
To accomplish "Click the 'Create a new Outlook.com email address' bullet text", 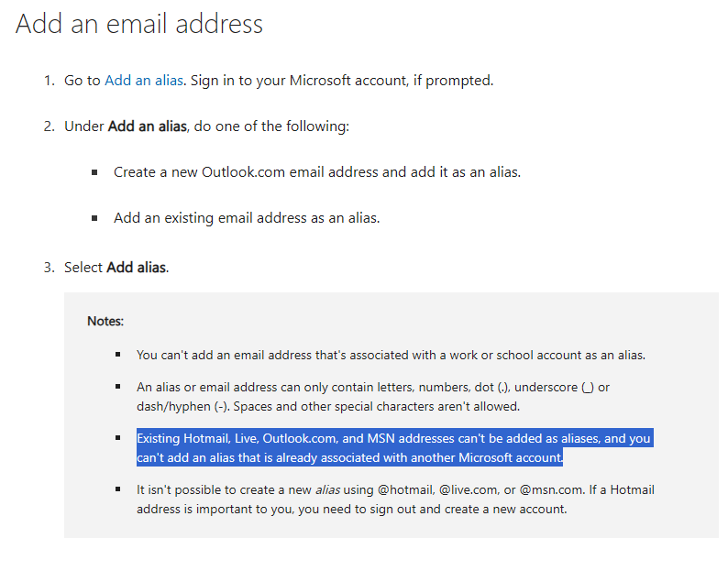I will [317, 172].
